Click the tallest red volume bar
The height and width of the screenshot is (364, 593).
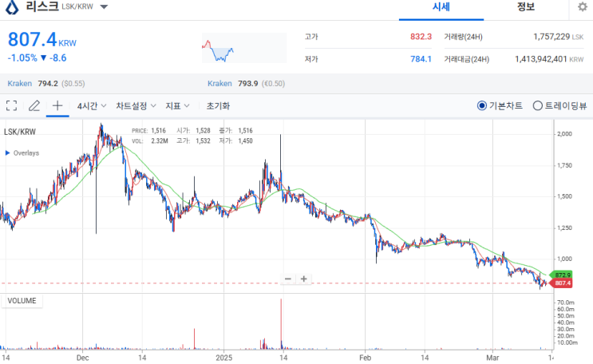[x=281, y=323]
